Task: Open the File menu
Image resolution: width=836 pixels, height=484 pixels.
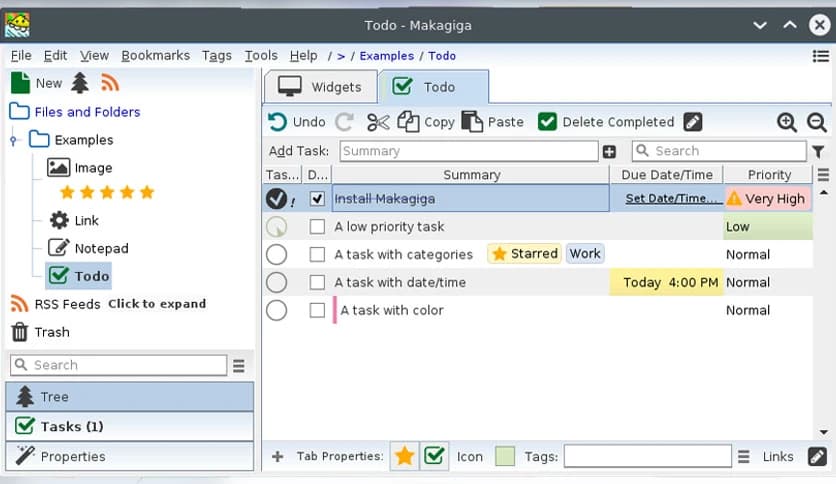Action: point(21,55)
